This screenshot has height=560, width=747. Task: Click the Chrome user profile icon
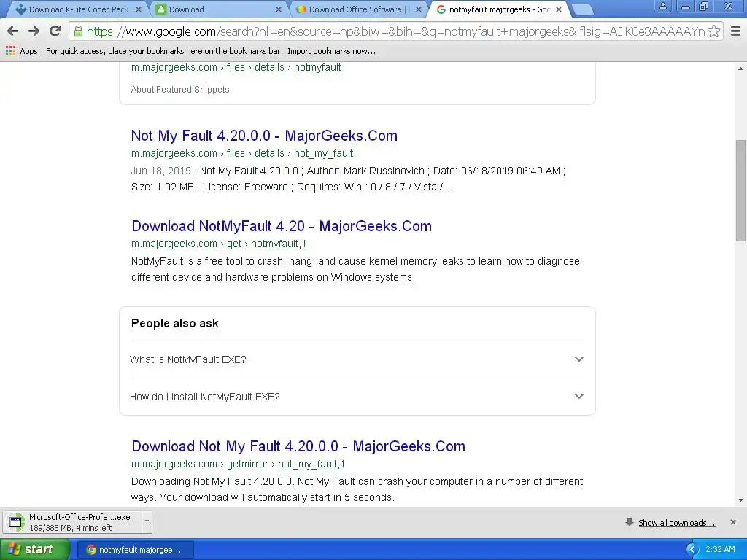point(662,6)
